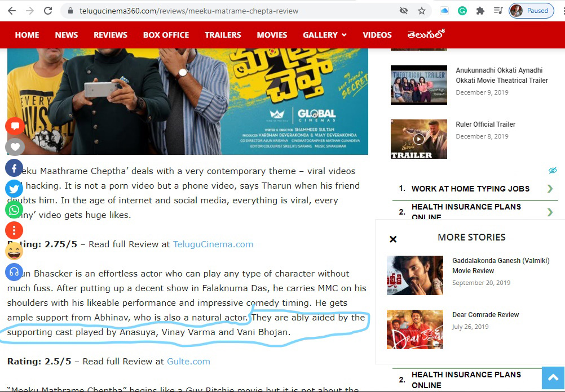Open the HOME menu item
565x392 pixels.
click(x=27, y=35)
